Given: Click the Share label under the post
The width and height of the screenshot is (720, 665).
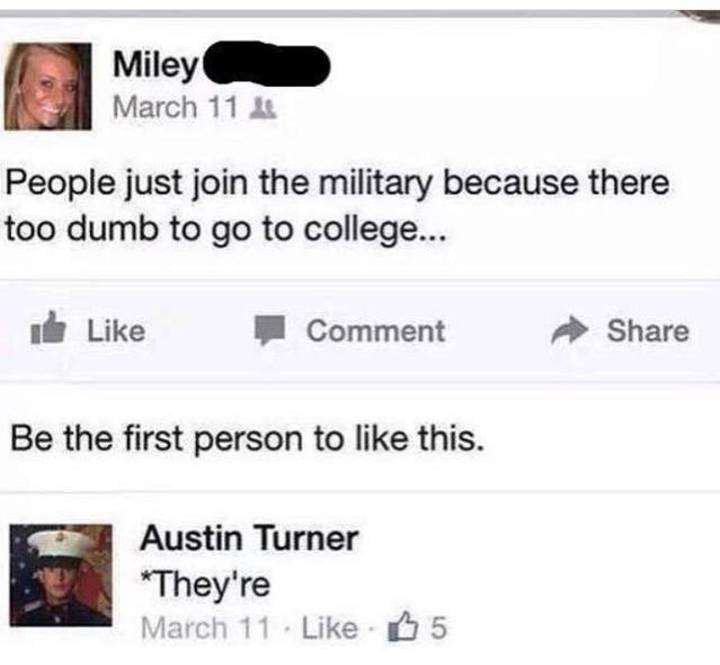Looking at the screenshot, I should click(x=648, y=331).
